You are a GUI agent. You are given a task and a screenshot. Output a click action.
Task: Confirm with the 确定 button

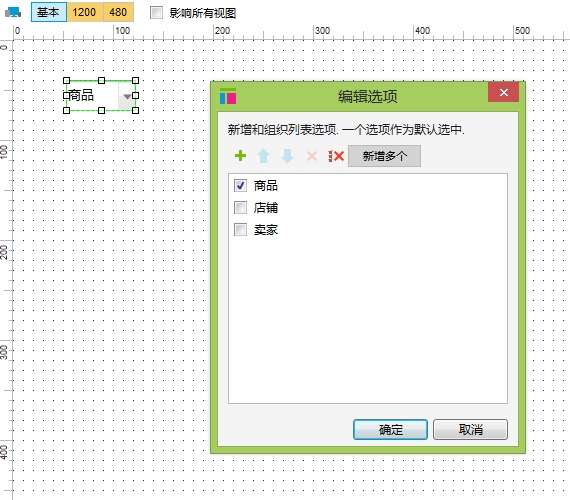(x=390, y=429)
